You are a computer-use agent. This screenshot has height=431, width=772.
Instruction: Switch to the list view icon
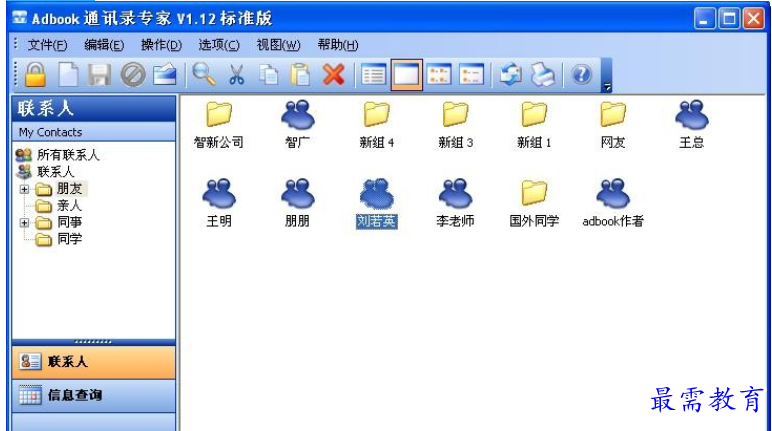pyautogui.click(x=472, y=75)
